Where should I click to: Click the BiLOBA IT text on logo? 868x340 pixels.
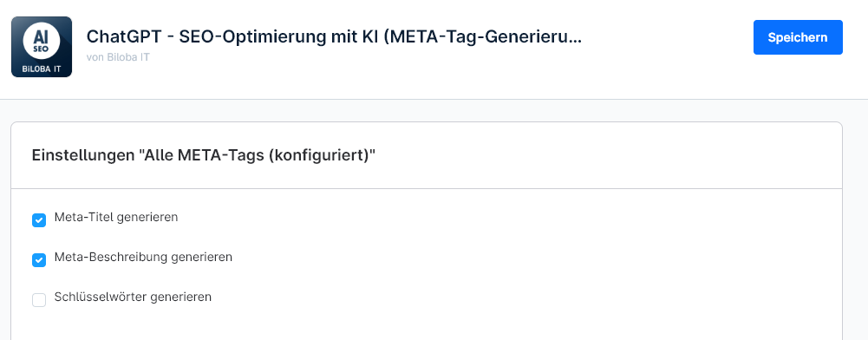click(x=42, y=69)
